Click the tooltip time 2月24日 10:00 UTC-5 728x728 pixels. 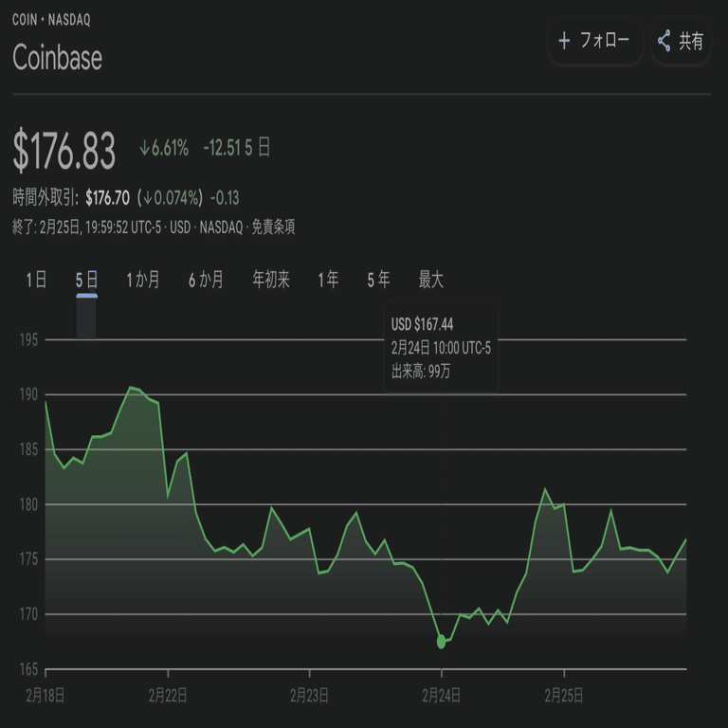point(441,348)
